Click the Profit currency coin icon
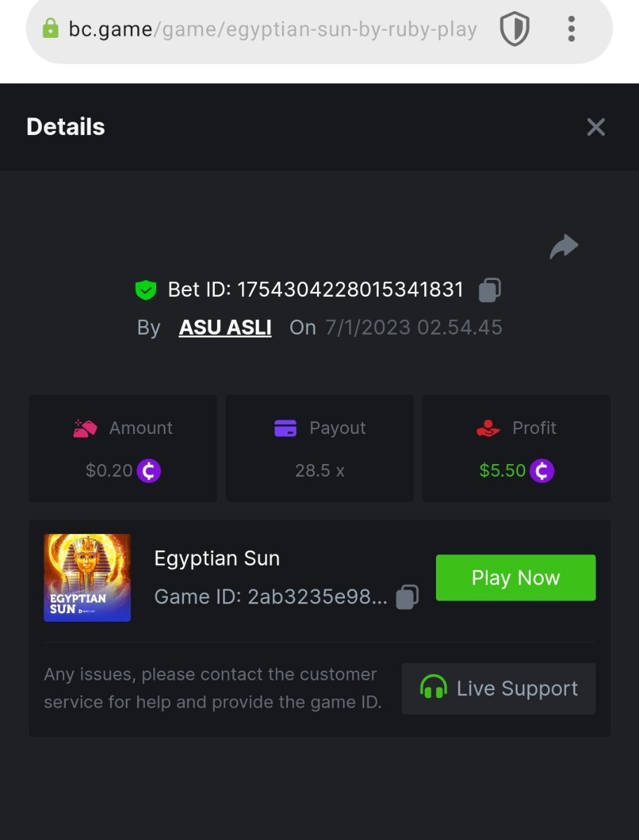The height and width of the screenshot is (840, 639). 542,470
